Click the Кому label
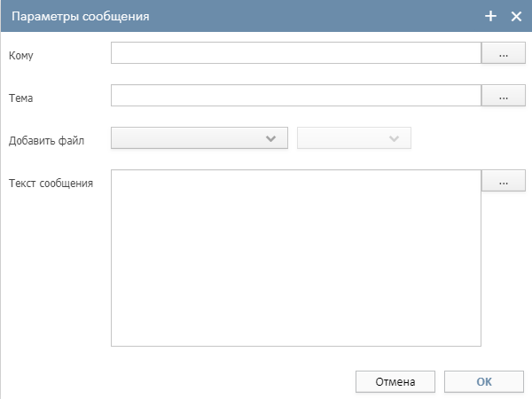This screenshot has width=532, height=399. point(21,56)
